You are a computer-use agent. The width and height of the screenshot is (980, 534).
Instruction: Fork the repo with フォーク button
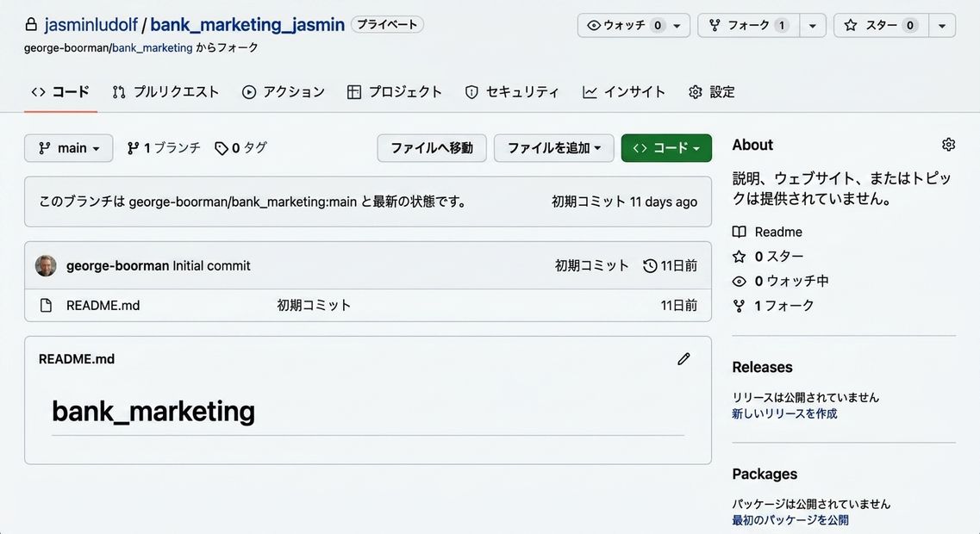pyautogui.click(x=749, y=26)
